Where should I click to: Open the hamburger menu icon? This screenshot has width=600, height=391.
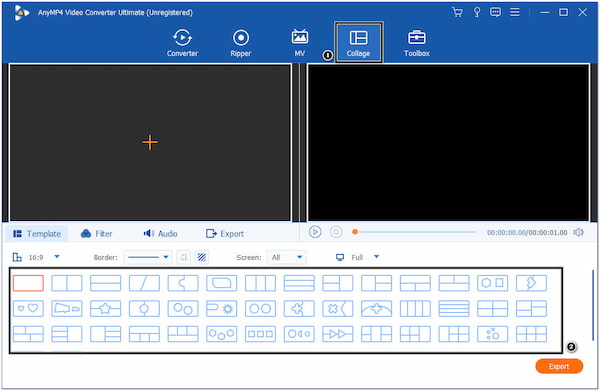point(515,12)
